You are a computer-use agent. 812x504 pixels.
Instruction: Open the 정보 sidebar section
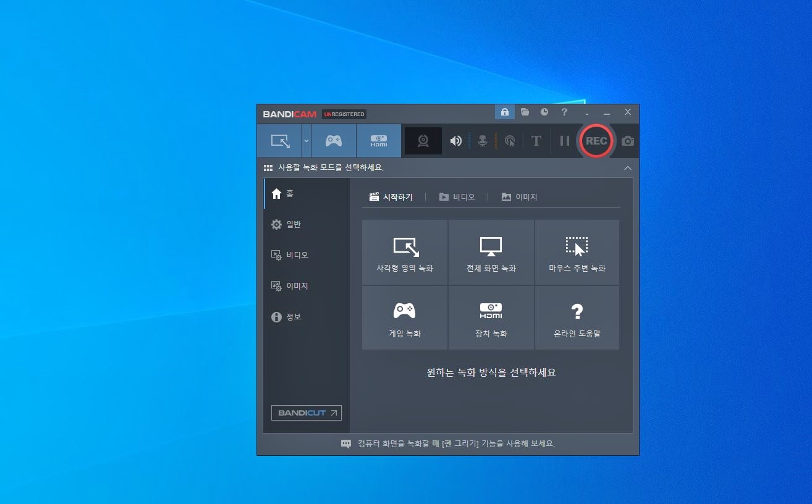[x=307, y=317]
